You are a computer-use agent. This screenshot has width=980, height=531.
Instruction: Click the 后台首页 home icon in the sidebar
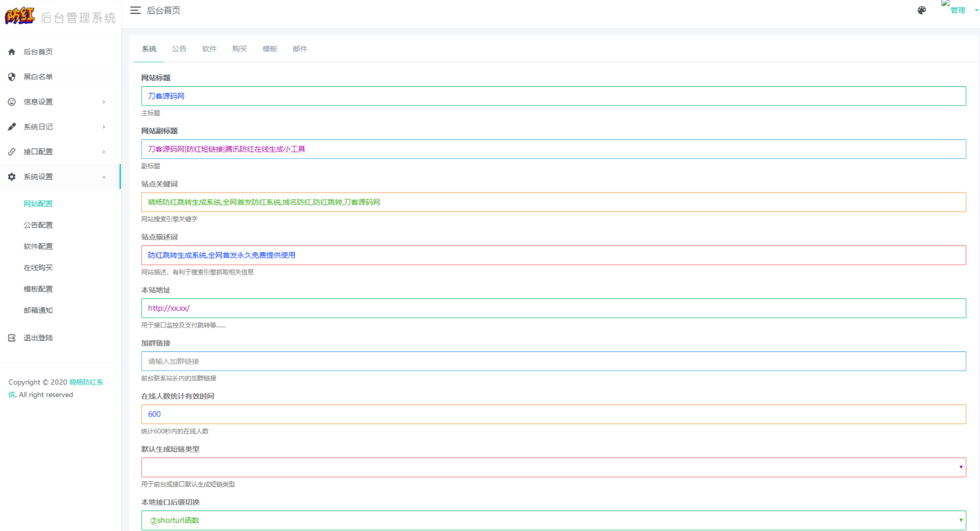click(12, 52)
